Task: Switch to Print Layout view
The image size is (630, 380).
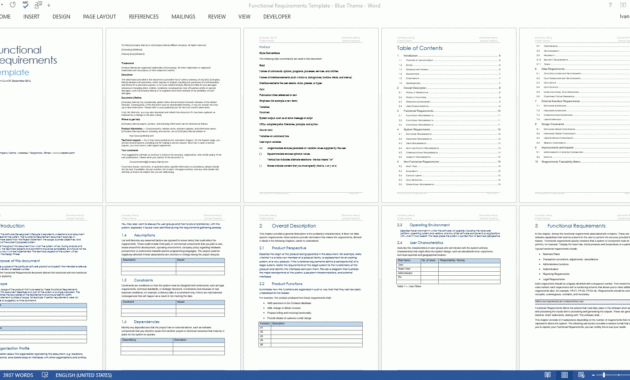Action: click(x=565, y=375)
